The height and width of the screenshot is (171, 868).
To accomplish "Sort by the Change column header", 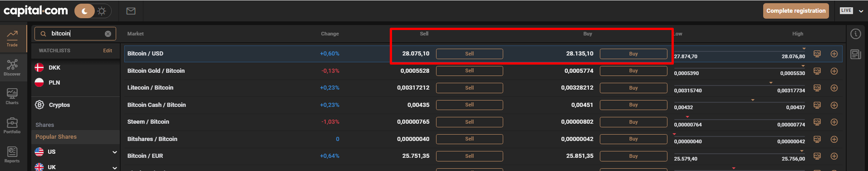I will 330,34.
